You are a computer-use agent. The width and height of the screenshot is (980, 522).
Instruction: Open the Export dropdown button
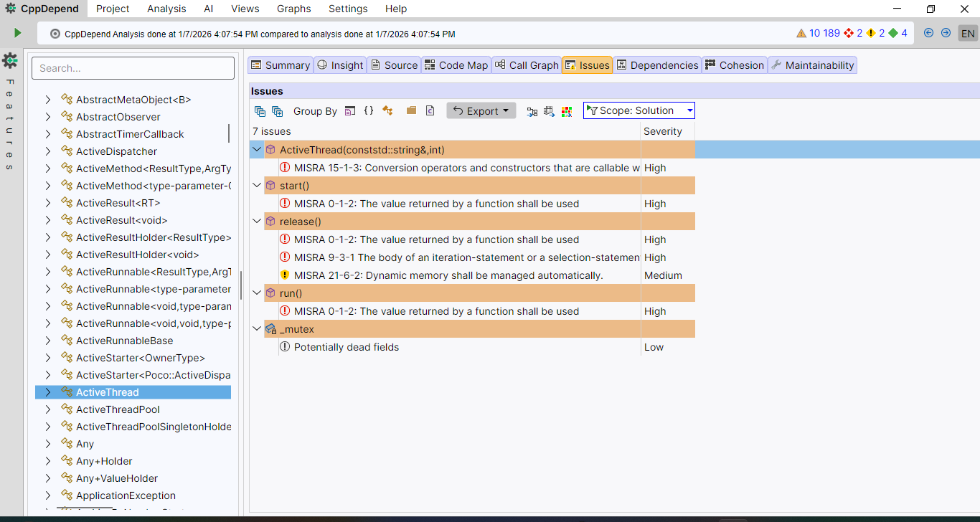[x=481, y=110]
